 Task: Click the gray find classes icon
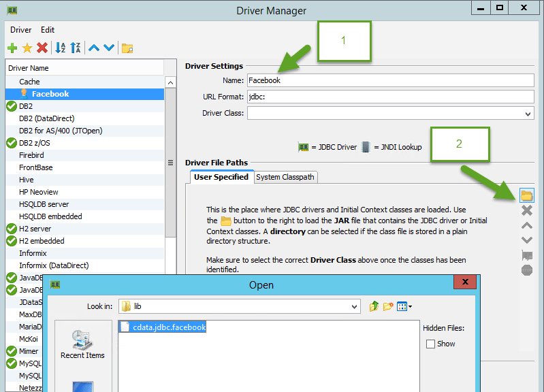click(527, 255)
